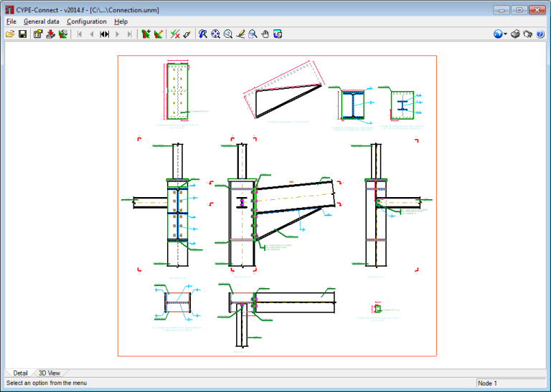Open the File menu
The width and height of the screenshot is (551, 392).
(x=11, y=21)
